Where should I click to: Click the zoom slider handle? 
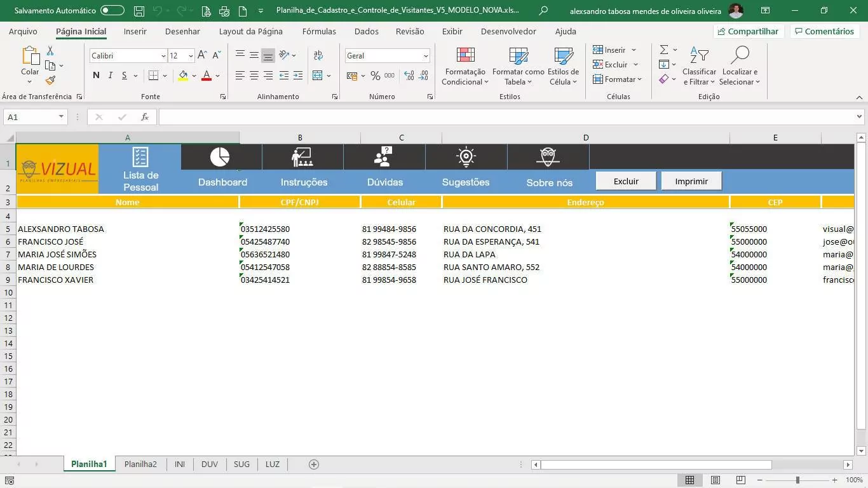[797, 480]
